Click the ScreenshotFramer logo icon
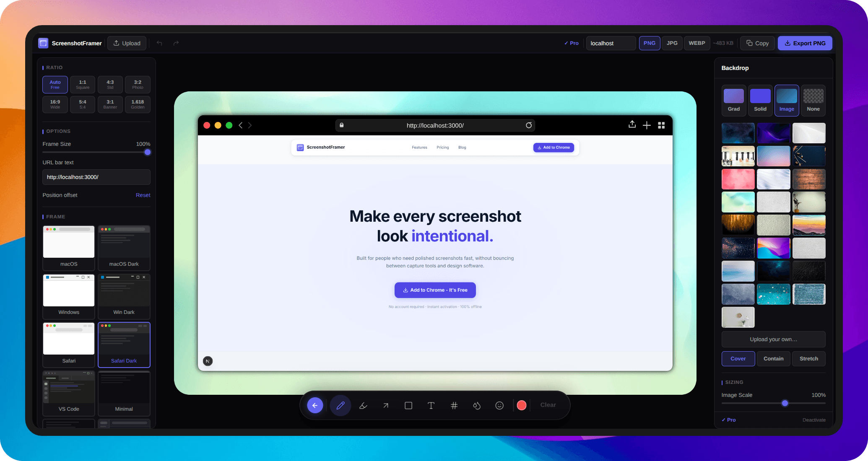The image size is (868, 461). coord(43,43)
